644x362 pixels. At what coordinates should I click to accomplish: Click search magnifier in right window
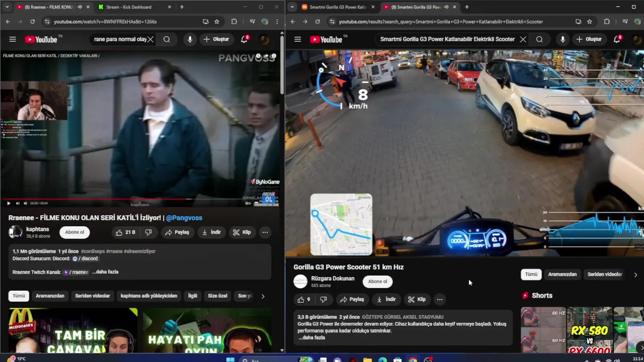point(539,39)
